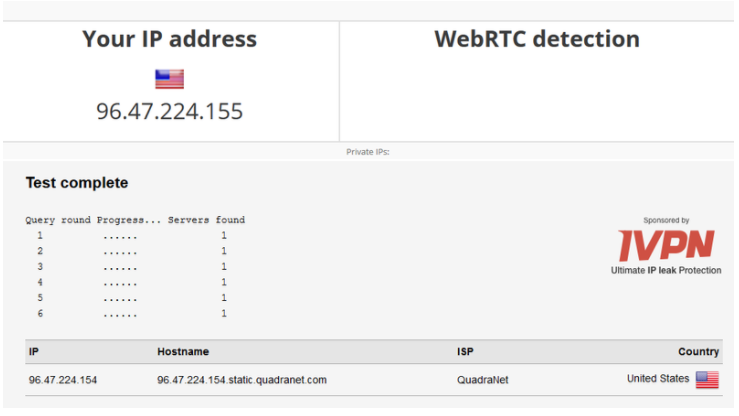Screen dimensions: 739x416
Task: Click the Sponsored by text
Action: (666, 220)
